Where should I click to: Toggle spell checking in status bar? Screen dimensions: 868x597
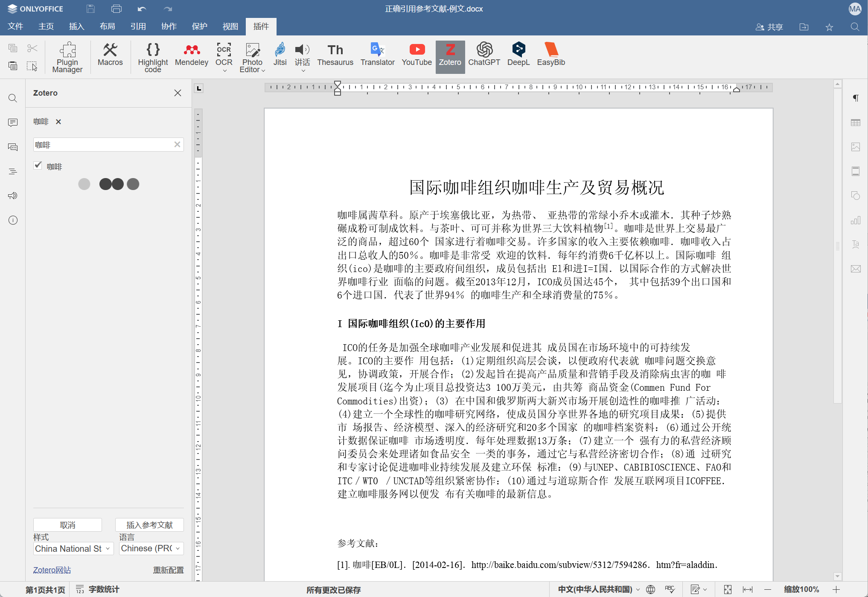click(x=670, y=589)
